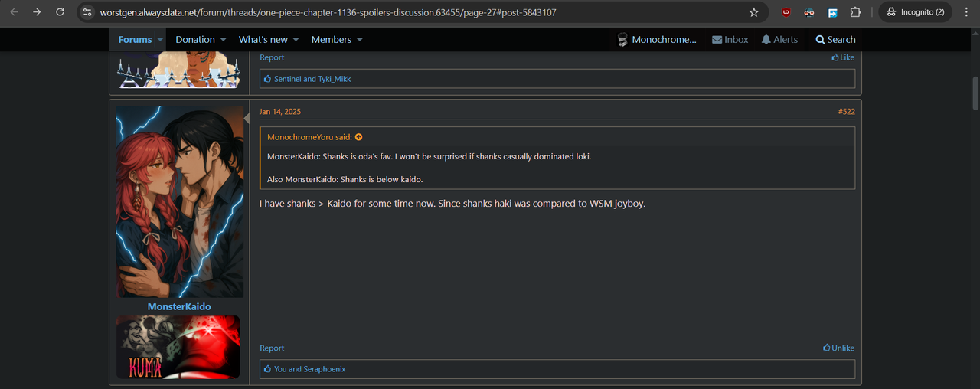
Task: Go back using the browser back arrow
Action: tap(14, 12)
